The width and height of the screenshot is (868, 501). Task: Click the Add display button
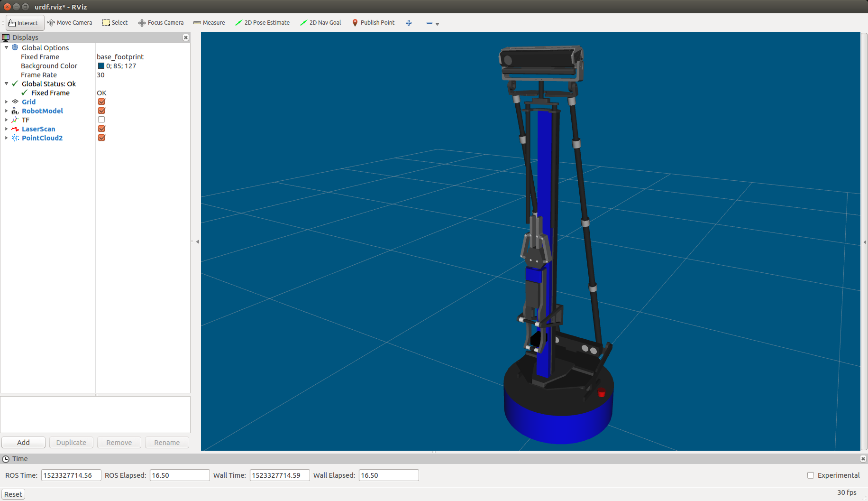coord(23,443)
